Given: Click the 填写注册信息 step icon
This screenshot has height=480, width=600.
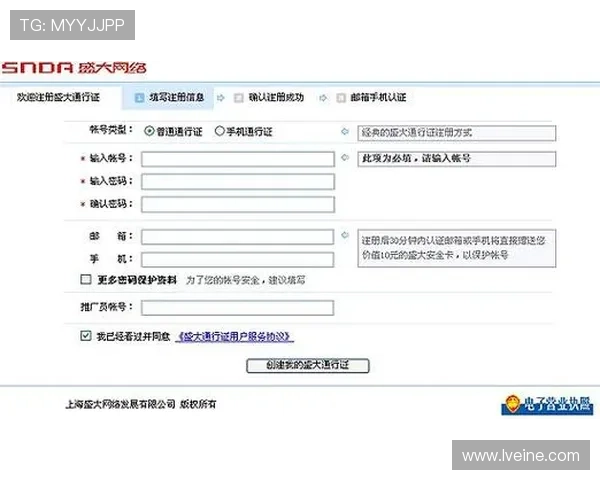Looking at the screenshot, I should 139,98.
